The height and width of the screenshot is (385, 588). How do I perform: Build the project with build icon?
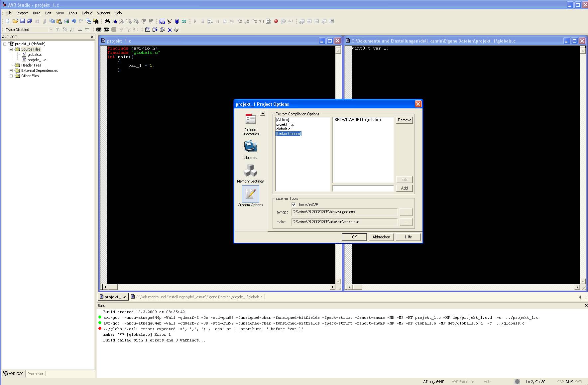coord(148,30)
